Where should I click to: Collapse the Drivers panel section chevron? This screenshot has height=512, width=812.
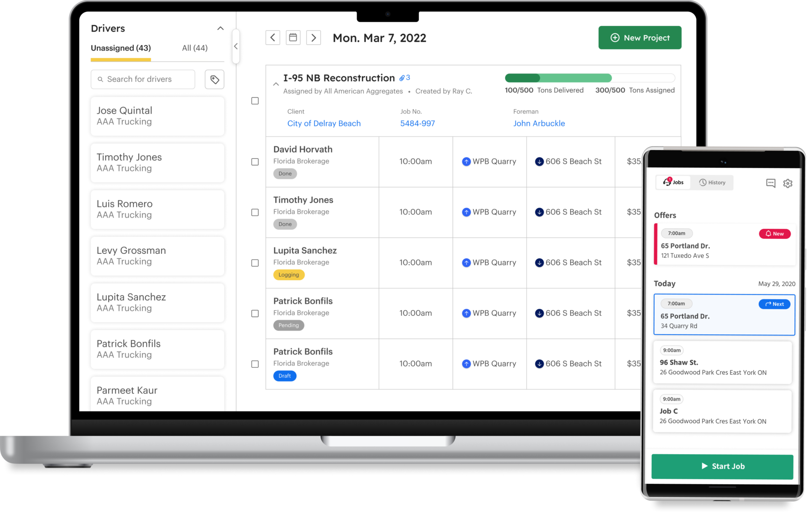pos(220,28)
